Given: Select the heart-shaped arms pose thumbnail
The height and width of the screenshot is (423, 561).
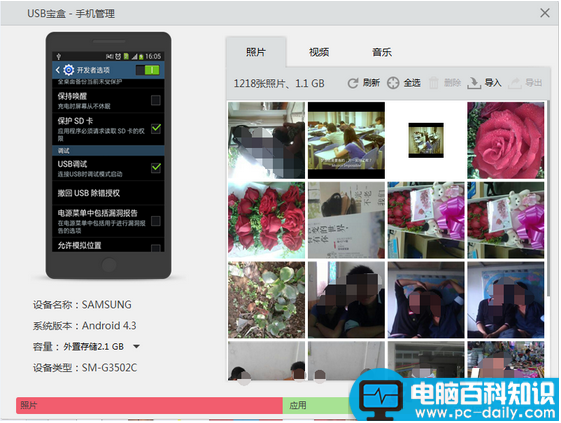Looking at the screenshot, I should [426, 300].
